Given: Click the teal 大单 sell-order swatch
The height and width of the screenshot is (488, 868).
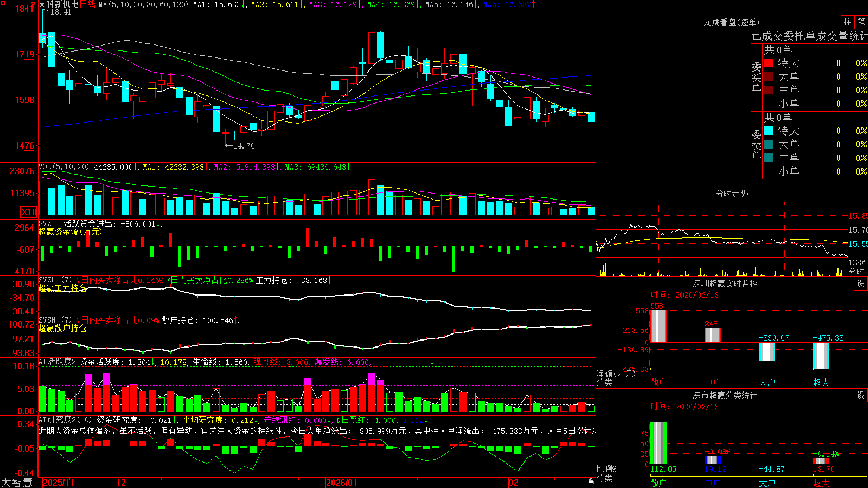Looking at the screenshot, I should [x=768, y=144].
